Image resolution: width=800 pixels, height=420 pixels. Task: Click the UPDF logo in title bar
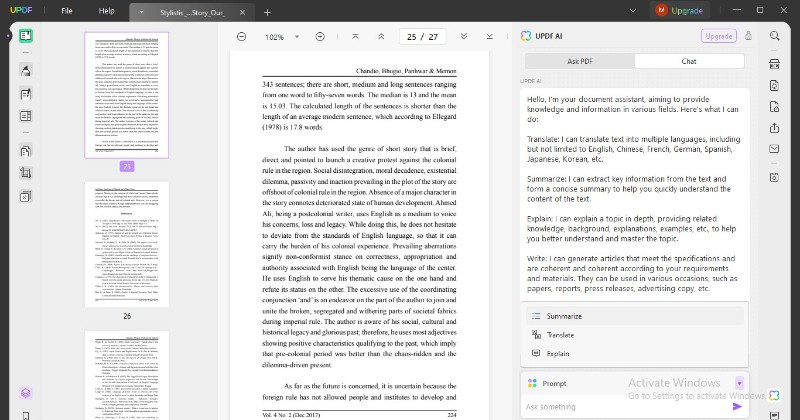coord(21,10)
